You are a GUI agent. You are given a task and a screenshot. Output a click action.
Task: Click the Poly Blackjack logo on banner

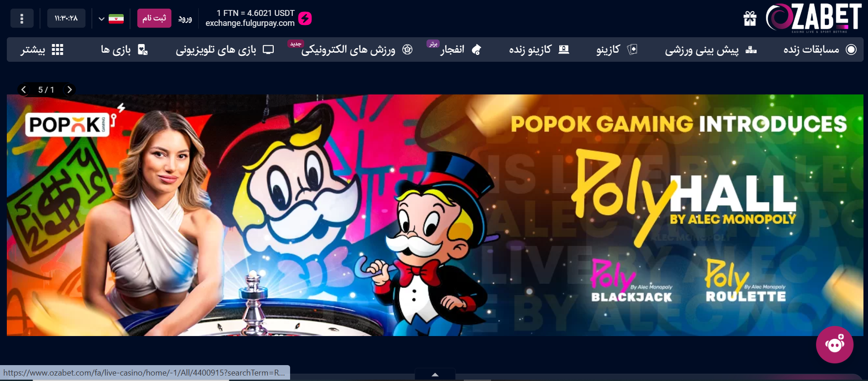(x=632, y=281)
